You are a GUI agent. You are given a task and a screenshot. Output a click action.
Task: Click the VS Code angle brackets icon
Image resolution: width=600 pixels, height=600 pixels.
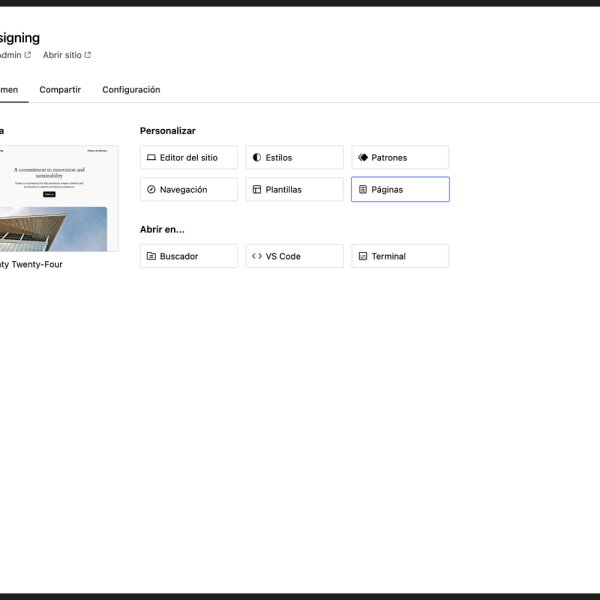coord(257,256)
